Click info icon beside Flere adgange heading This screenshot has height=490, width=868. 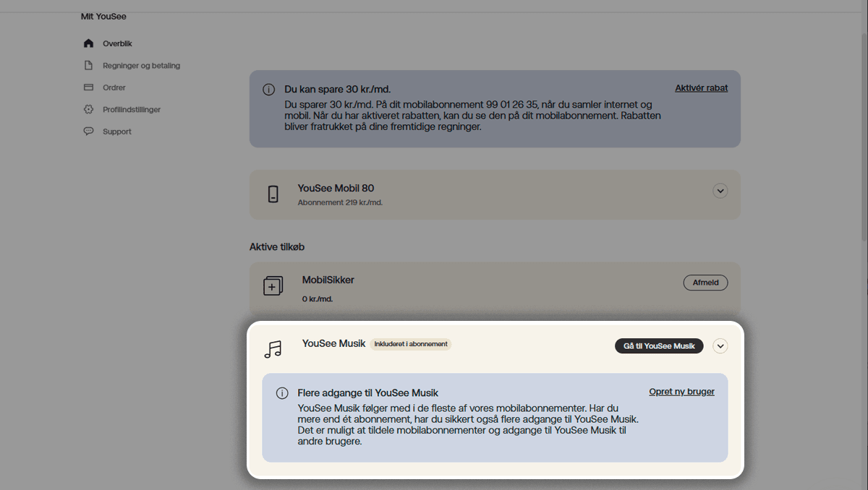282,393
